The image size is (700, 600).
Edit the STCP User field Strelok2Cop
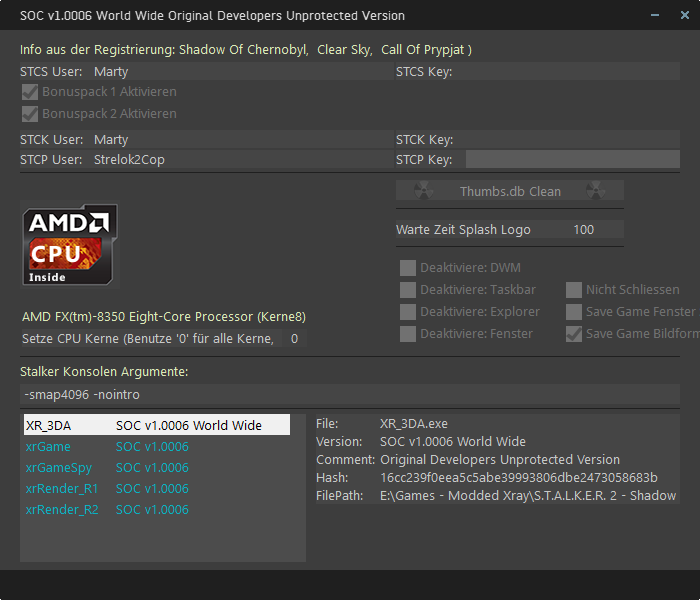242,159
